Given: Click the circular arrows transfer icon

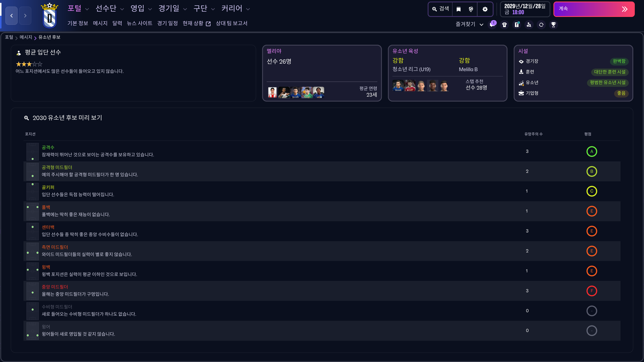Looking at the screenshot, I should 541,24.
